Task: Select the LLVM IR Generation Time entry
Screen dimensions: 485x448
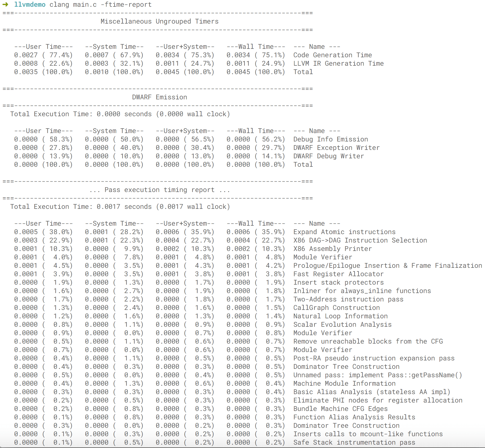Action: (x=338, y=63)
